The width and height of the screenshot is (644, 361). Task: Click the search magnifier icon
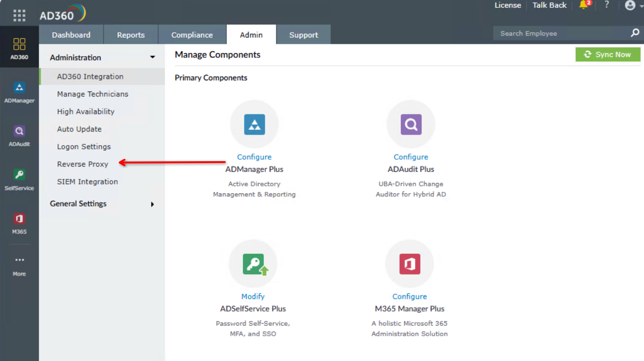635,33
